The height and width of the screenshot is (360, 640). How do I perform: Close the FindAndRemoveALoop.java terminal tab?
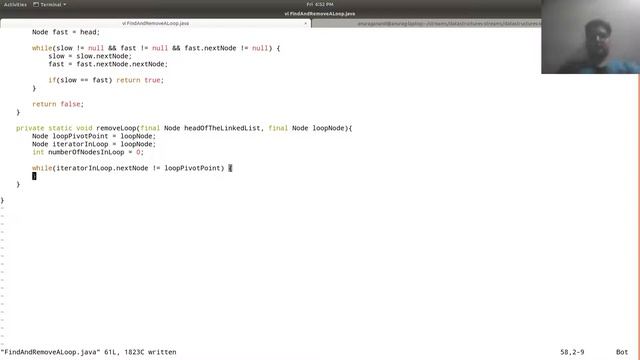[x=305, y=24]
